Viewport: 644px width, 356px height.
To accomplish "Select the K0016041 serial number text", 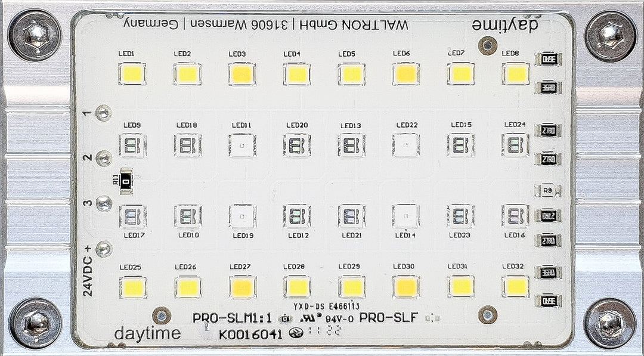I will click(250, 335).
